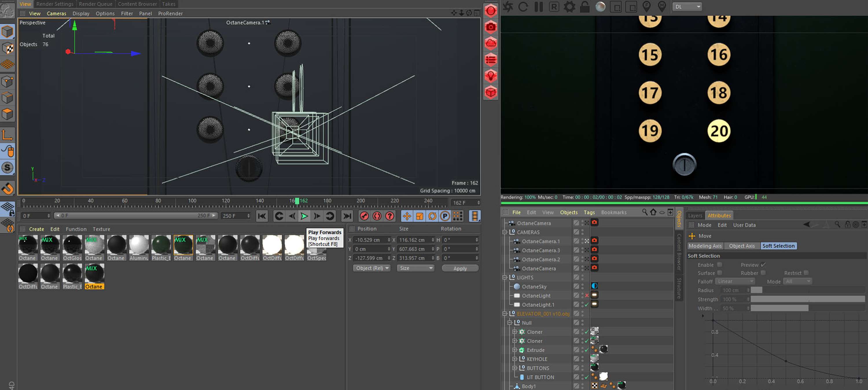
Task: Select the Soft Selection button
Action: 778,246
